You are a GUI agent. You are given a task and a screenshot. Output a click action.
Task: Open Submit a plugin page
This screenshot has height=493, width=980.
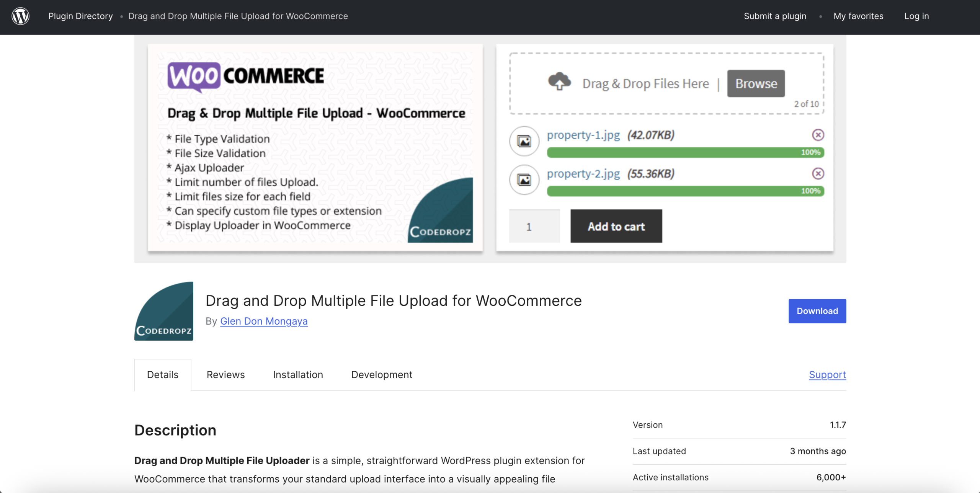click(x=775, y=16)
